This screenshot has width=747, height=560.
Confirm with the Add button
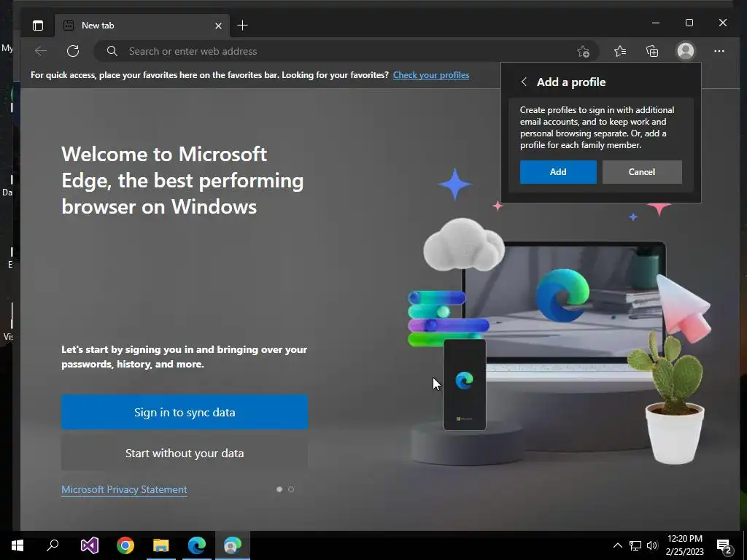click(x=558, y=172)
